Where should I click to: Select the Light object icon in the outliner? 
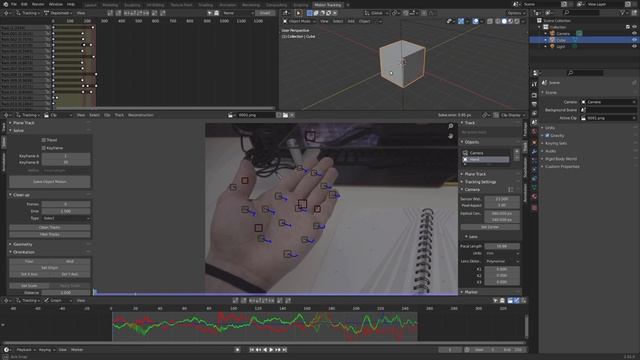click(552, 47)
